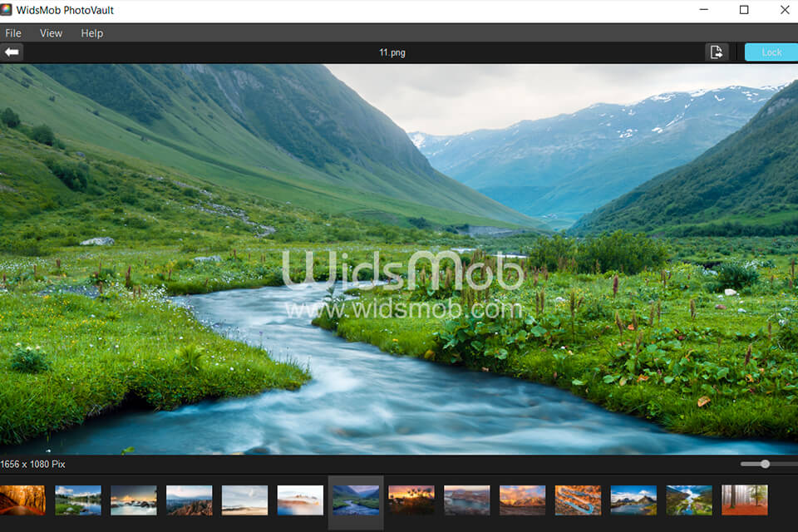Click the WidsMob PhotoVault icon in the title bar
The width and height of the screenshot is (798, 532).
pyautogui.click(x=9, y=10)
